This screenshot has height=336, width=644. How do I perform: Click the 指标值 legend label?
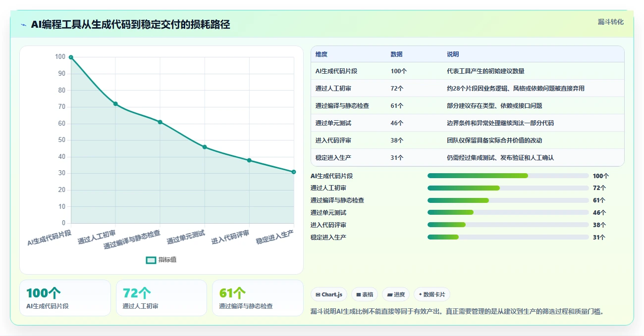[x=167, y=260]
